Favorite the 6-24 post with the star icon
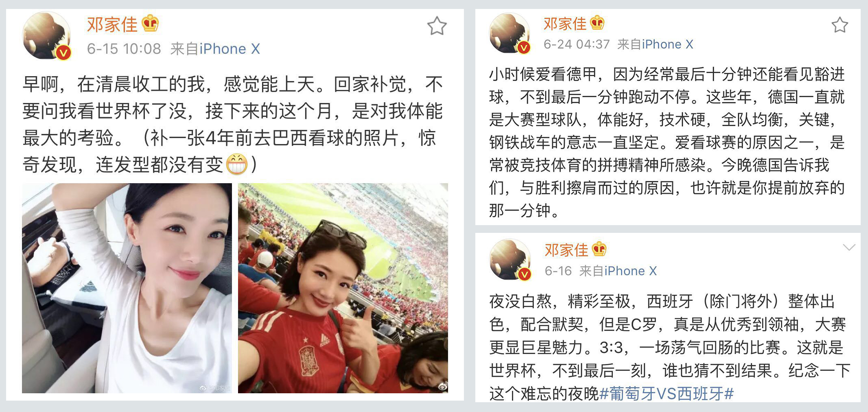The height and width of the screenshot is (412, 868). (840, 25)
